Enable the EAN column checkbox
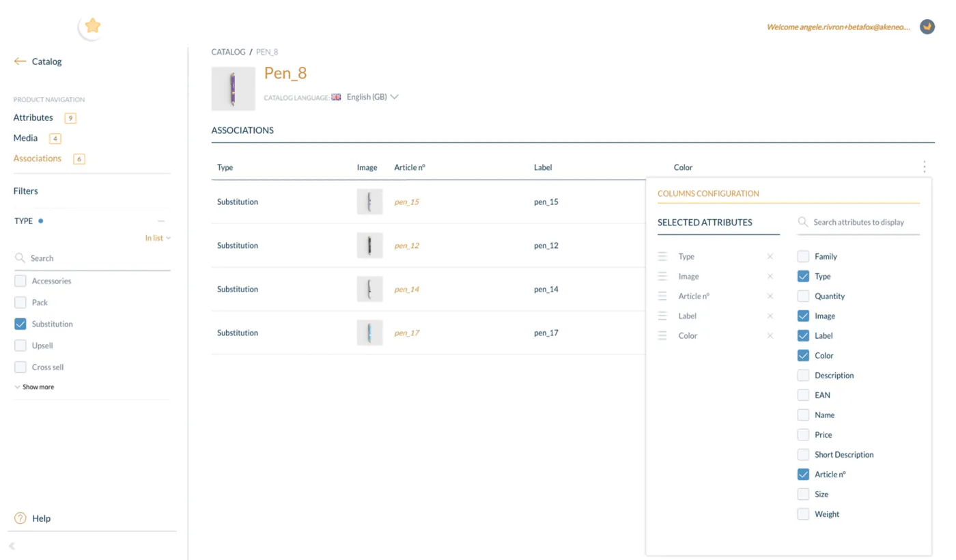 [803, 395]
